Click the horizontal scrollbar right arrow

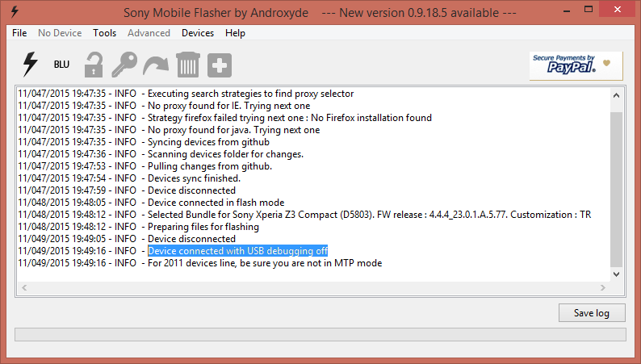[x=603, y=287]
